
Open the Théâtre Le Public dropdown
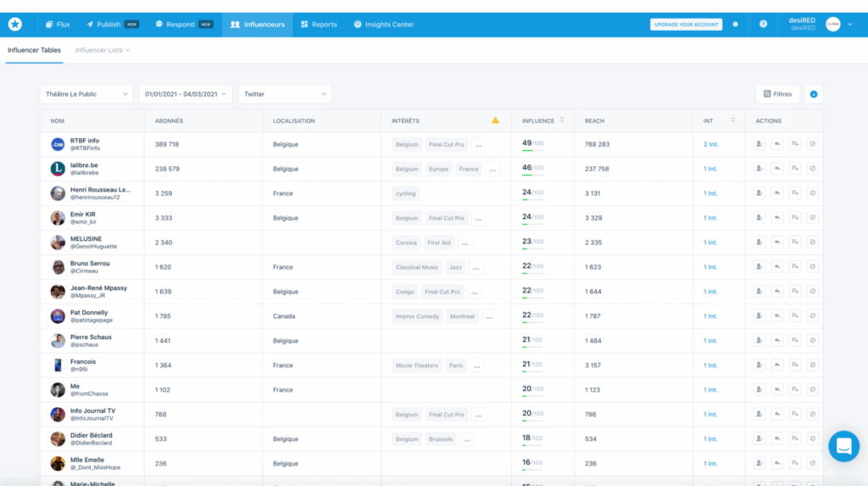86,94
